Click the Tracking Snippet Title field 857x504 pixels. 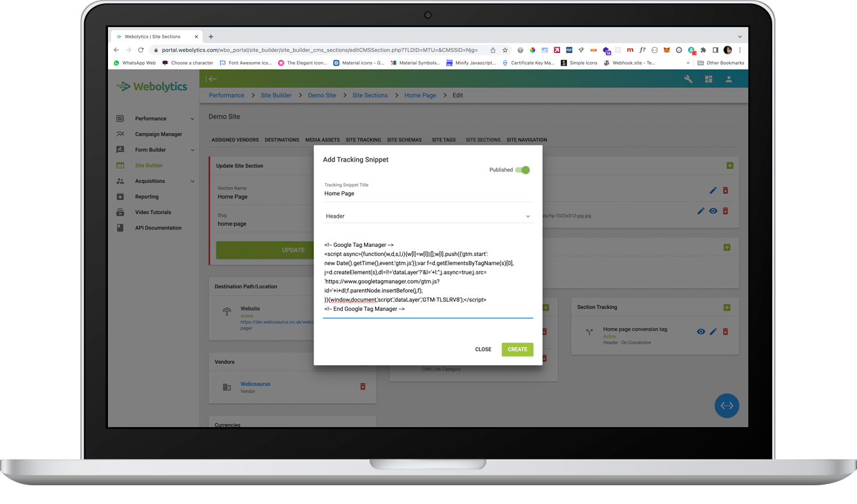pos(428,193)
